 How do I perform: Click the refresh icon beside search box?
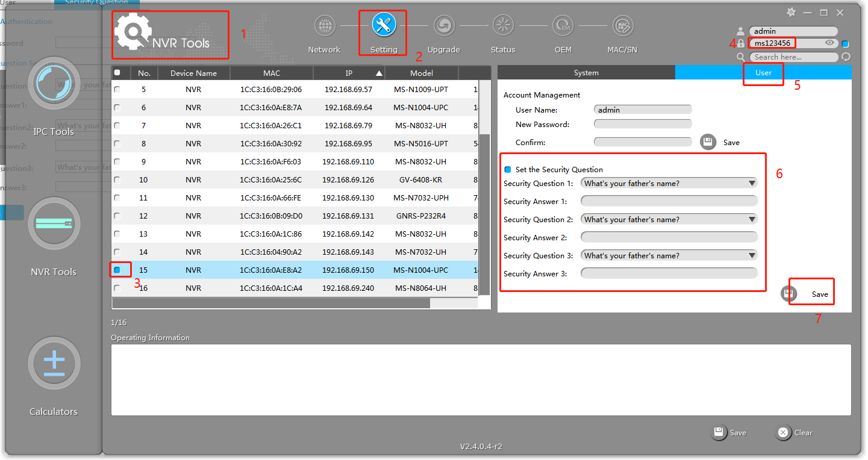(846, 57)
